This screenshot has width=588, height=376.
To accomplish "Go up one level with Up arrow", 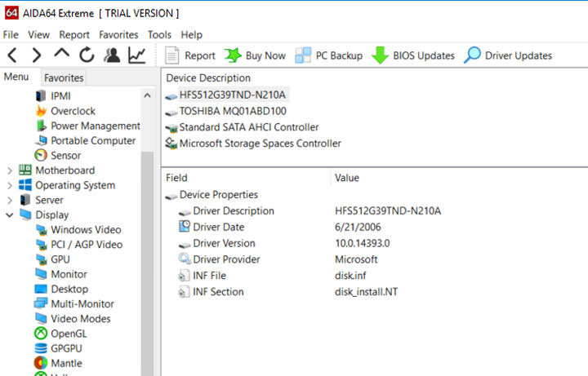I will (x=62, y=55).
